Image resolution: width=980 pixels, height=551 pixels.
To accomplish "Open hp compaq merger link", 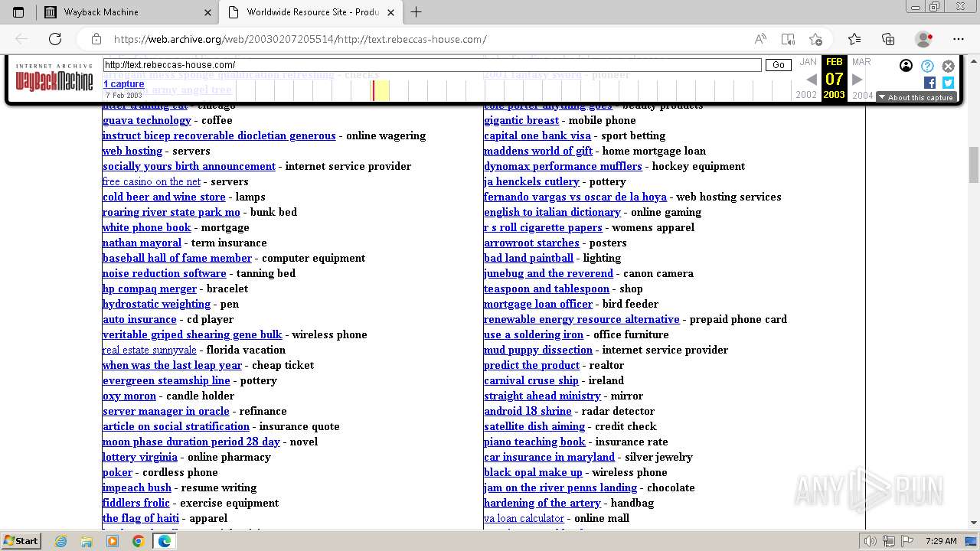I will tap(149, 289).
